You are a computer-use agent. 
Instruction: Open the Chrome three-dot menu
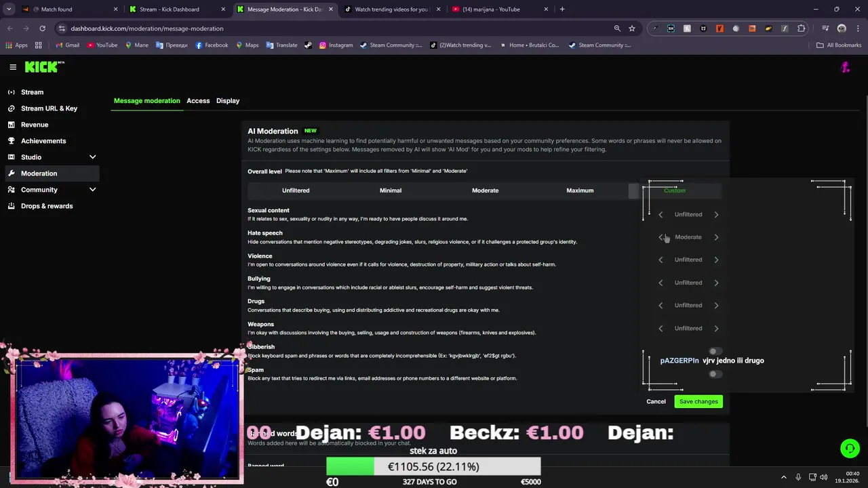[x=857, y=28]
